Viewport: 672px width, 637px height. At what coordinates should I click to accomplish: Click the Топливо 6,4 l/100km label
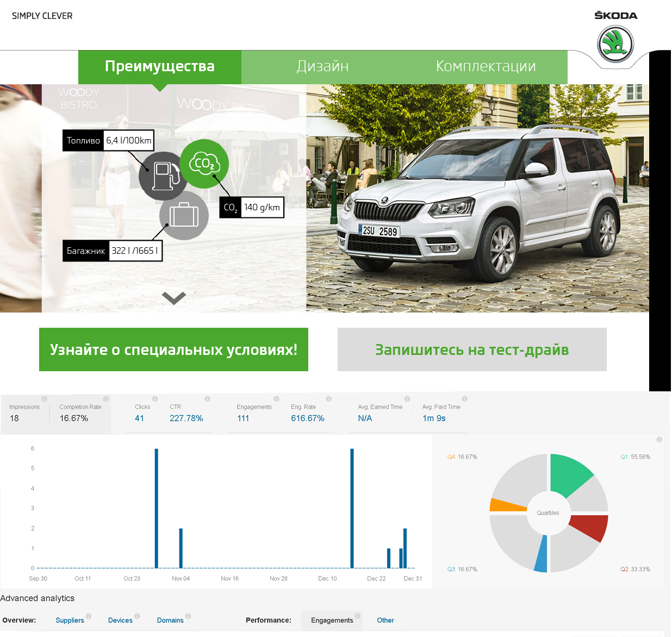pyautogui.click(x=108, y=140)
